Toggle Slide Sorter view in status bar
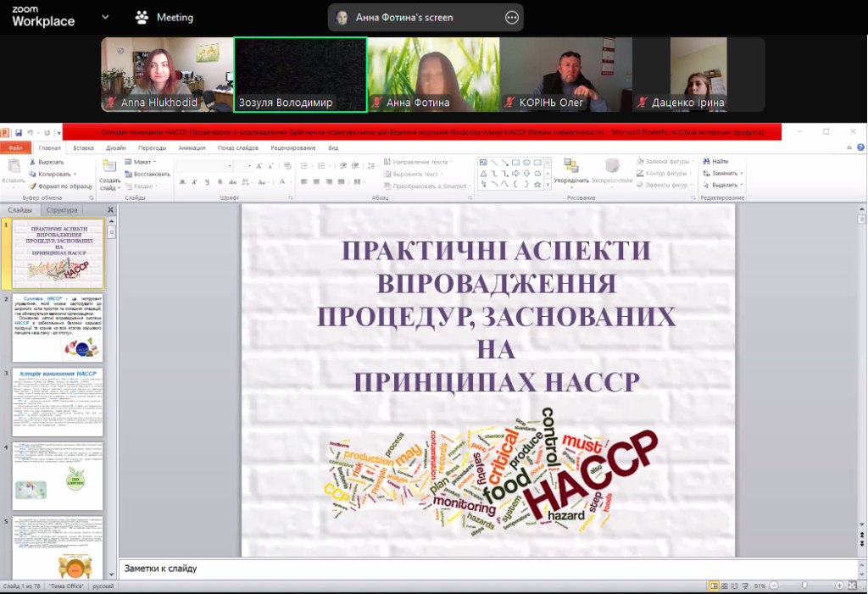 [x=725, y=586]
